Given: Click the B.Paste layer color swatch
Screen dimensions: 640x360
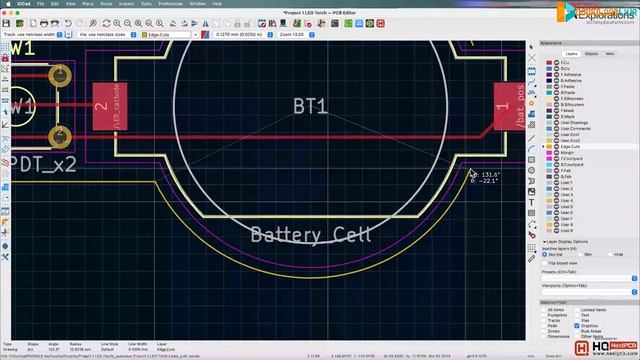Looking at the screenshot, I should [x=549, y=93].
